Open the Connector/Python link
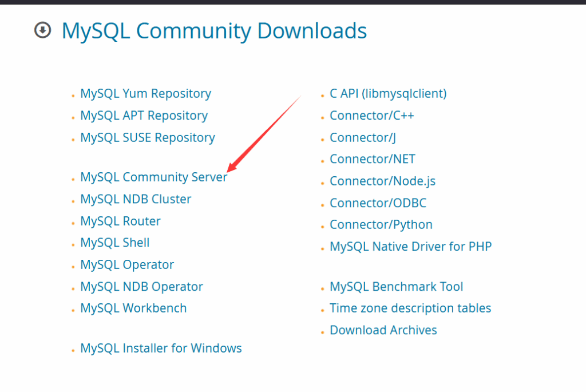This screenshot has height=392, width=586. (381, 225)
